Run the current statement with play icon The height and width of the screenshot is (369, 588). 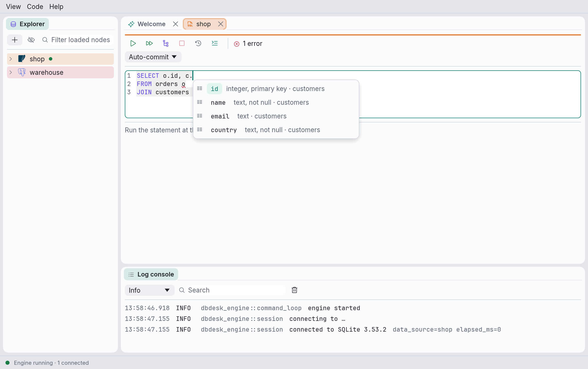(x=133, y=43)
